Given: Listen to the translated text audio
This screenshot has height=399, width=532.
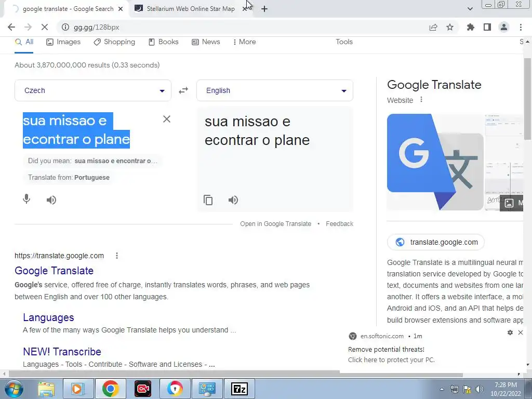Looking at the screenshot, I should tap(233, 200).
